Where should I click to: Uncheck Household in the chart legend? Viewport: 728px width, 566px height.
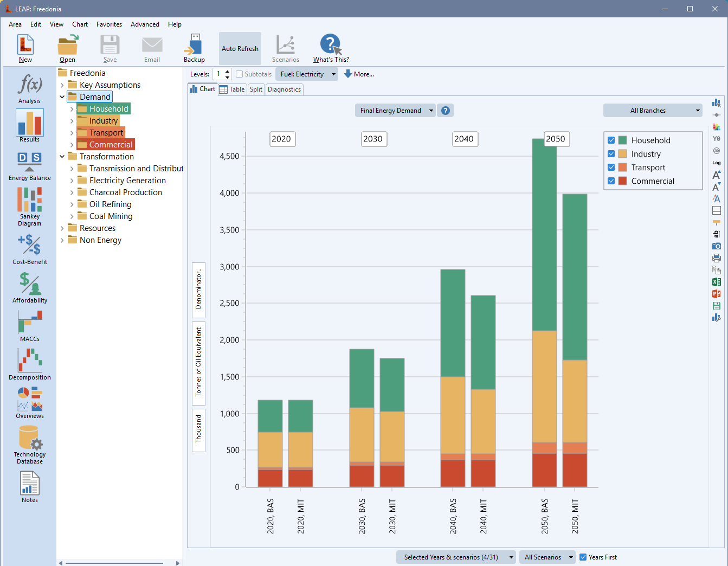[611, 140]
